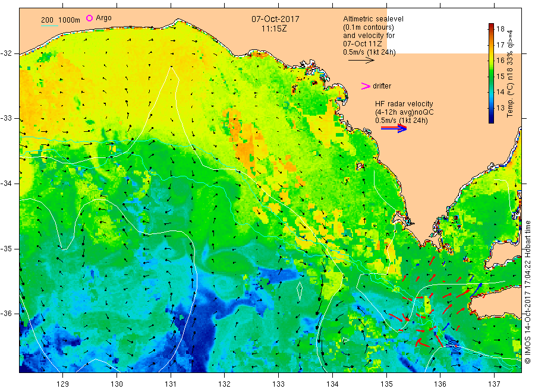This screenshot has height=392, width=535.
Task: Click the time text 11:15Z
Action: [x=274, y=29]
